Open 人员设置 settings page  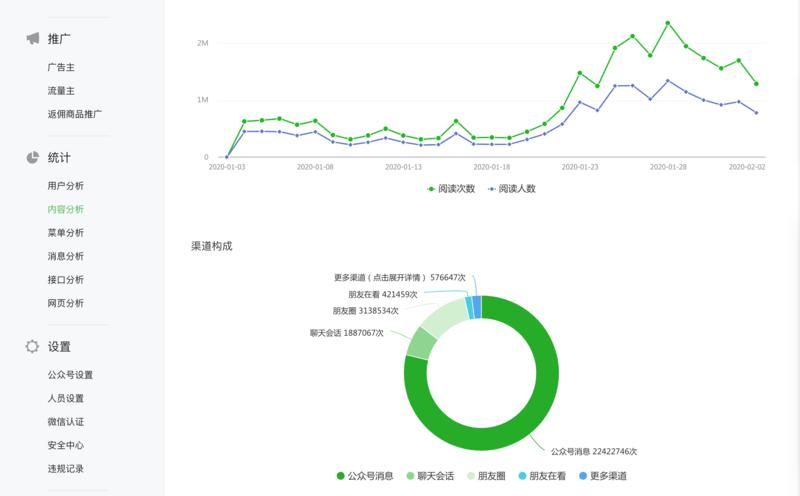(x=66, y=399)
